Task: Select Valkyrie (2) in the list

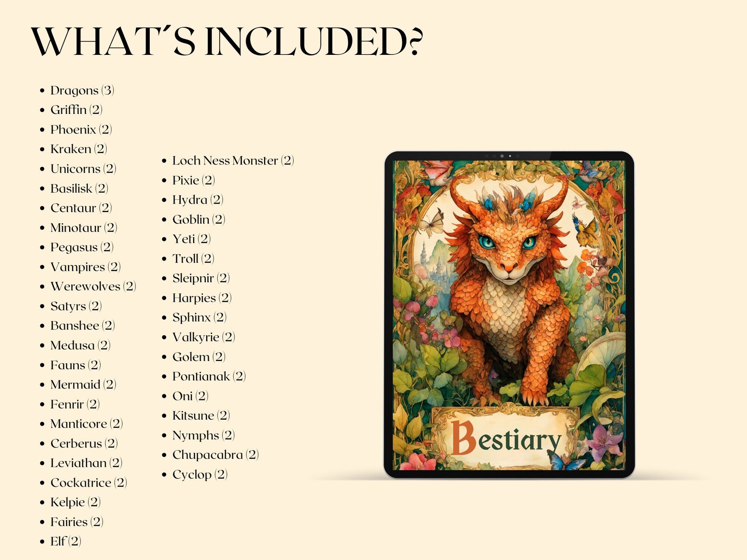Action: pyautogui.click(x=203, y=337)
